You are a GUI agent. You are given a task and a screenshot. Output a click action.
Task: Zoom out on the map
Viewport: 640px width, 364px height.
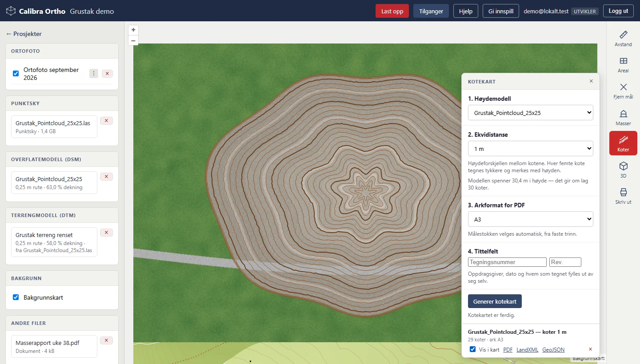[x=133, y=40]
